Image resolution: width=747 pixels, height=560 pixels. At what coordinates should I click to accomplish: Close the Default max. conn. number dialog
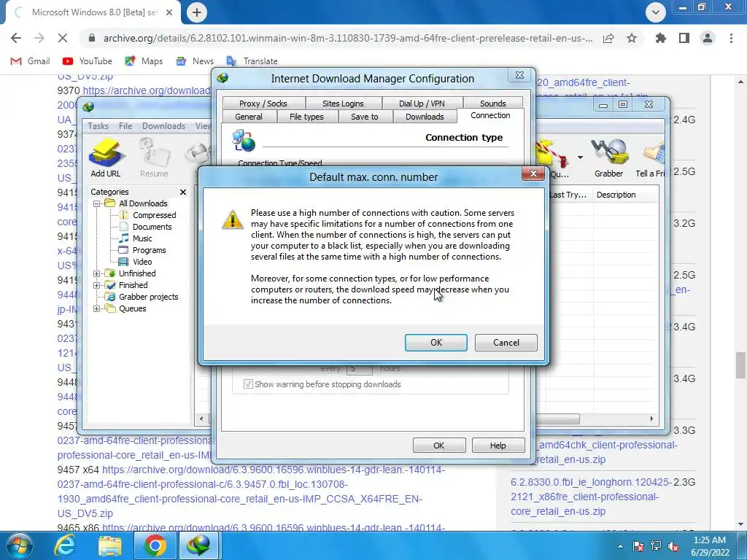point(533,174)
